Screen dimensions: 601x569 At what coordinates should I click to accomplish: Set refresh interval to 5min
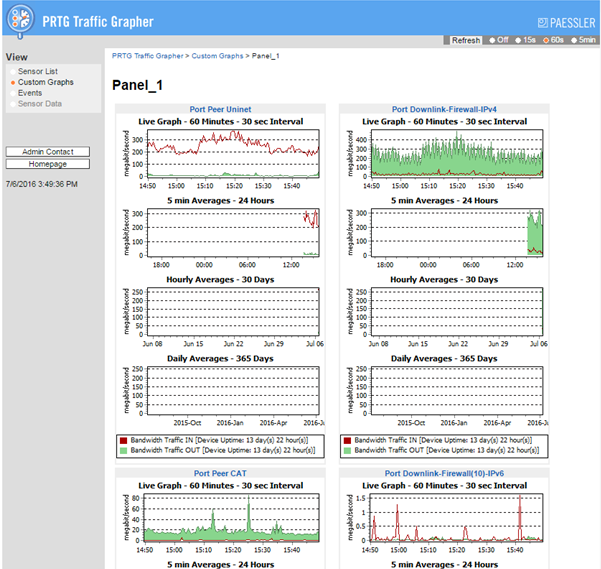click(582, 40)
